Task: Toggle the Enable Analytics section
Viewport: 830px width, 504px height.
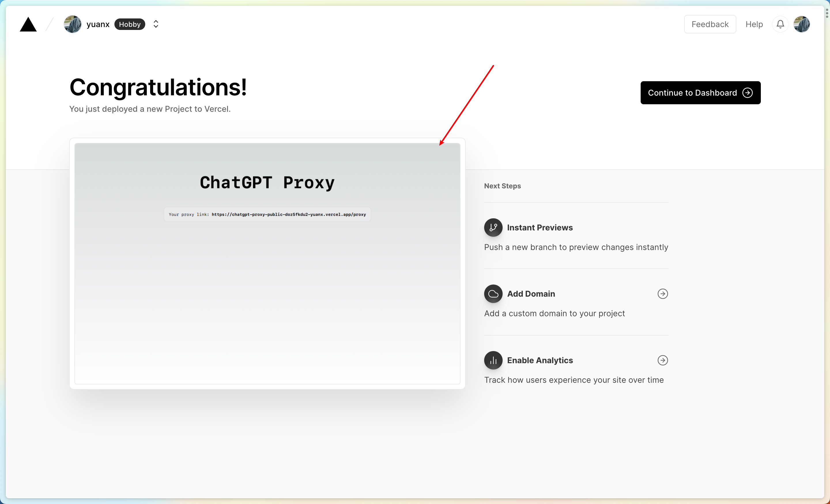Action: pyautogui.click(x=663, y=360)
